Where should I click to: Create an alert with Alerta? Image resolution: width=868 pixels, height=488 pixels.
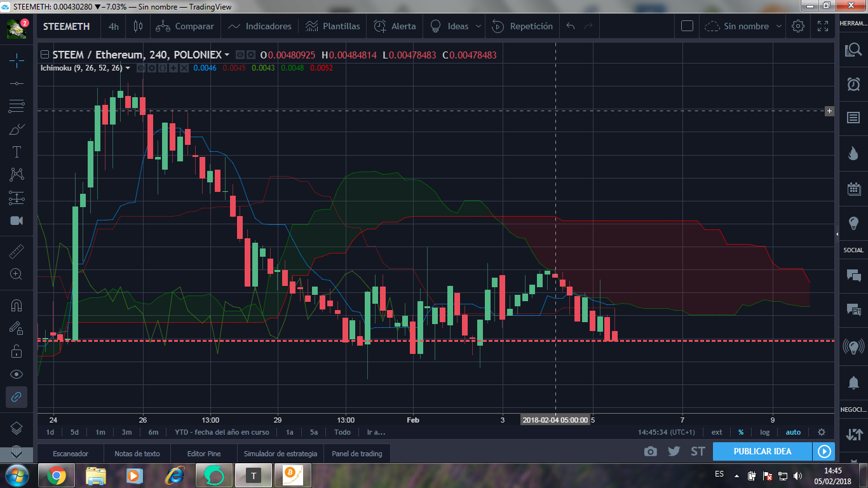click(395, 26)
